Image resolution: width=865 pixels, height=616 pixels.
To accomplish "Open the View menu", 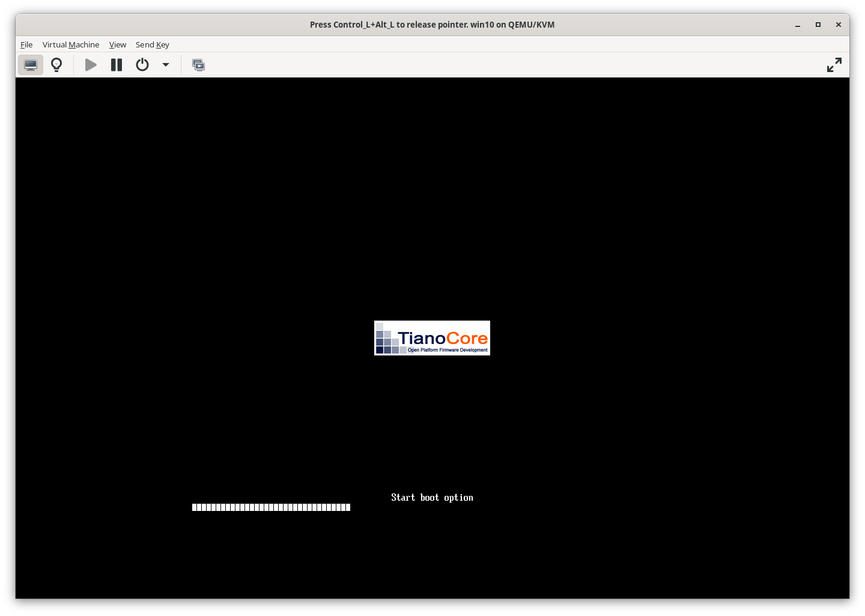I will click(x=118, y=44).
